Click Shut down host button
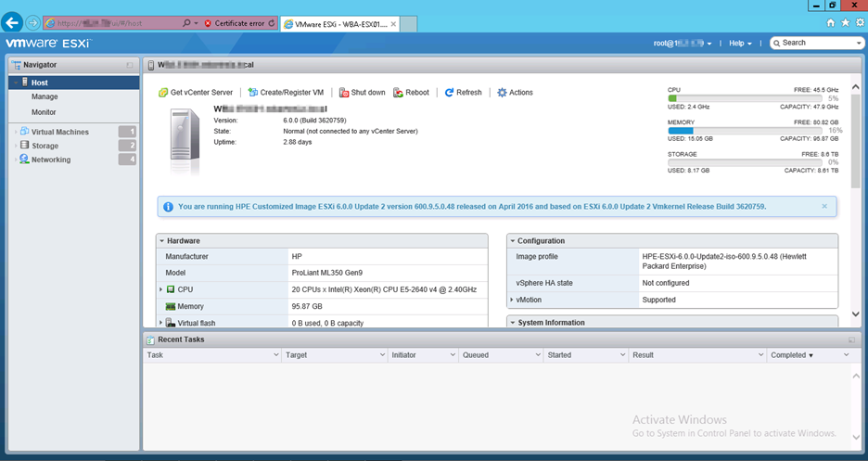Image resolution: width=868 pixels, height=461 pixels. [362, 93]
